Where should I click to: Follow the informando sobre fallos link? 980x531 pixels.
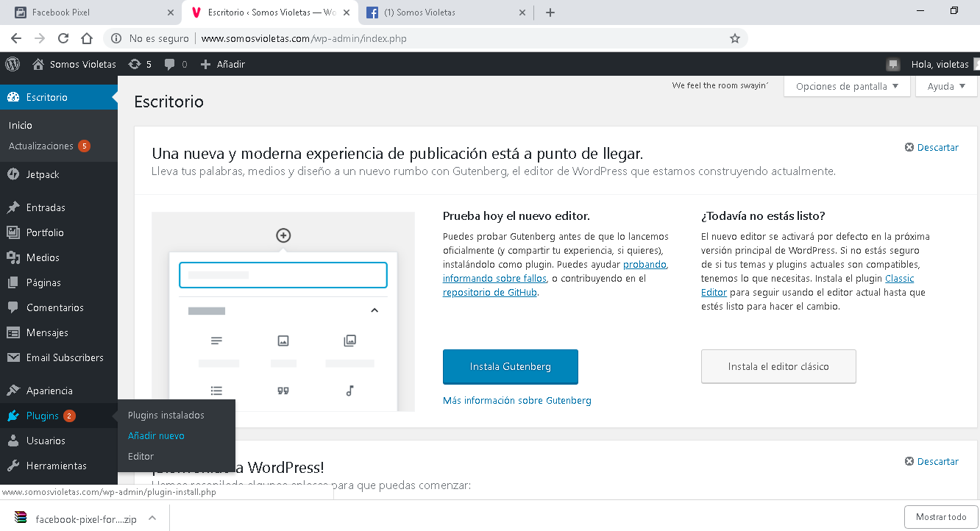pos(494,278)
